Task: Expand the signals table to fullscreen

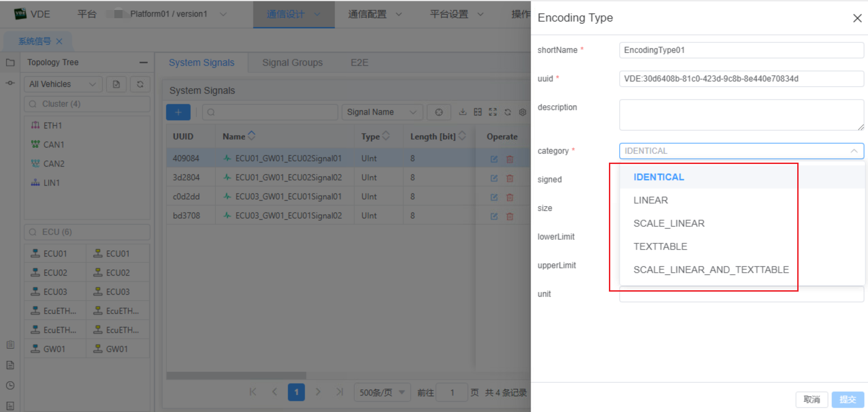Action: [493, 112]
